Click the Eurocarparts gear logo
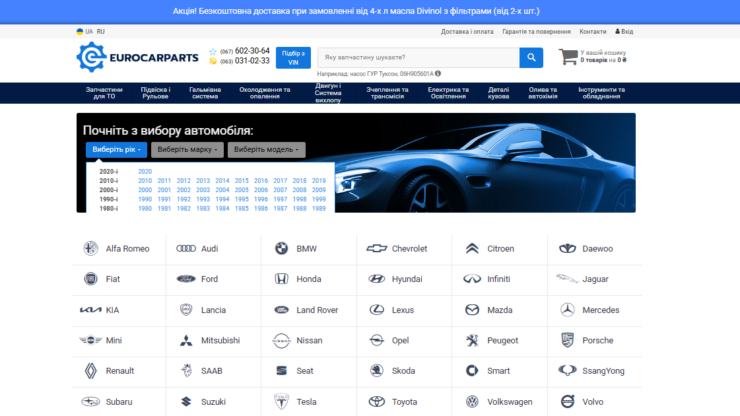The height and width of the screenshot is (416, 740). tap(91, 57)
